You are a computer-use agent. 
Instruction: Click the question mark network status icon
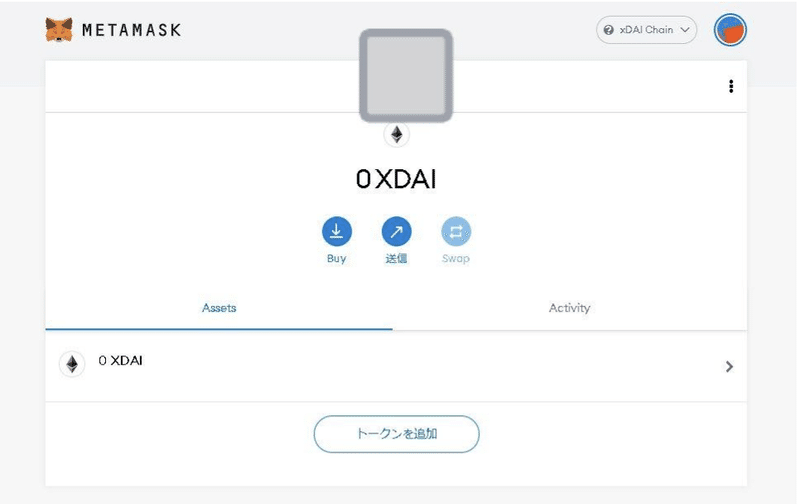pos(608,30)
